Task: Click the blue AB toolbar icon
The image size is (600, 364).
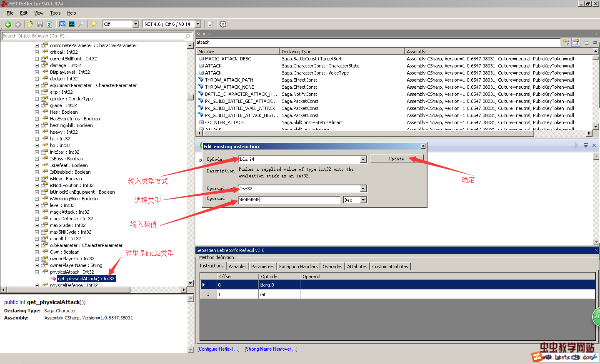Action: pos(62,24)
